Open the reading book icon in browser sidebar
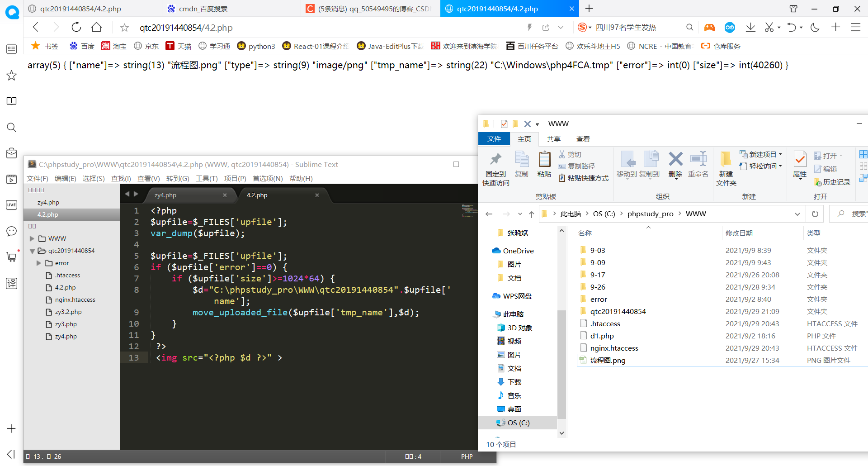The width and height of the screenshot is (868, 466). (x=12, y=101)
